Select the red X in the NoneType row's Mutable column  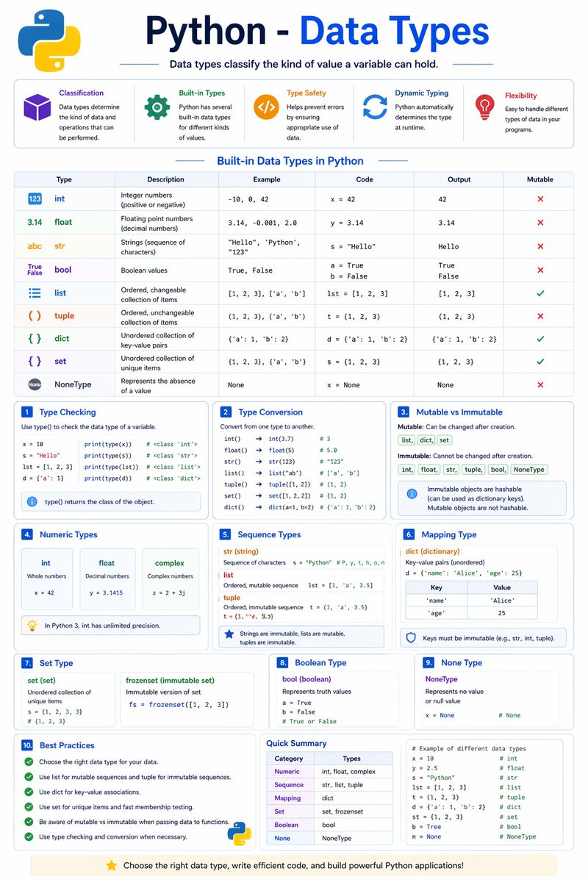tap(540, 384)
